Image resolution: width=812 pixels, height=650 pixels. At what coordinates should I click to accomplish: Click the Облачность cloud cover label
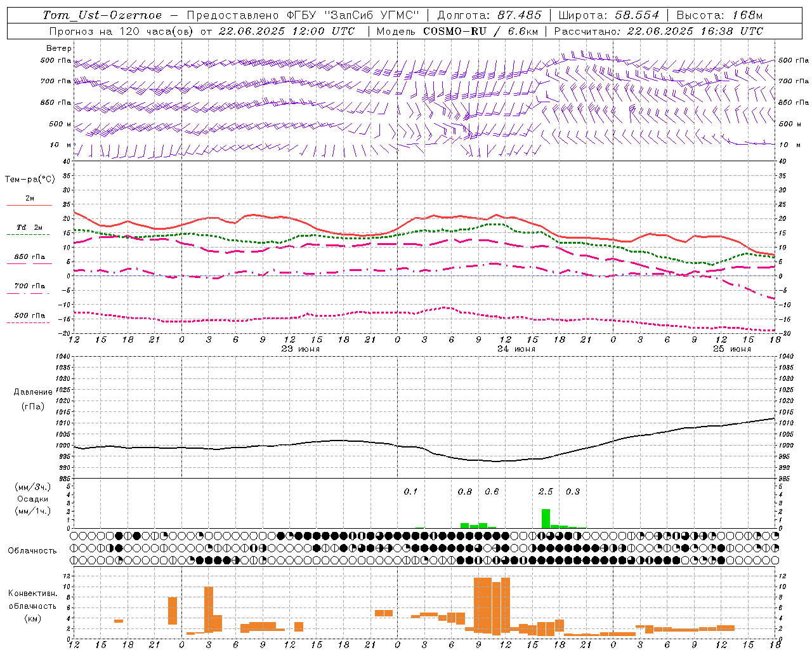(32, 550)
